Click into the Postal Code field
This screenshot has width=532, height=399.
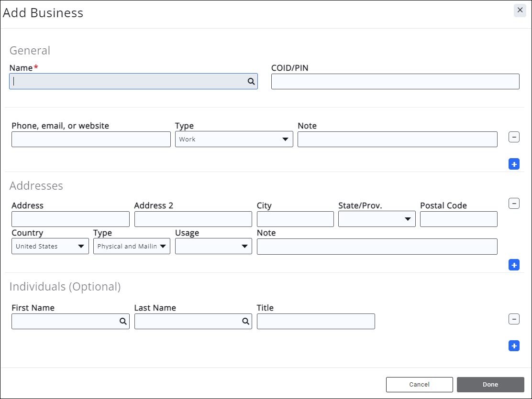pyautogui.click(x=458, y=219)
